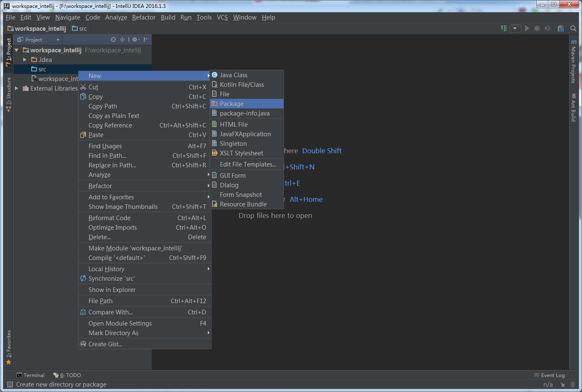Collapse the workspace_intellij root node
Viewport: 582px width, 392px height.
pos(17,50)
